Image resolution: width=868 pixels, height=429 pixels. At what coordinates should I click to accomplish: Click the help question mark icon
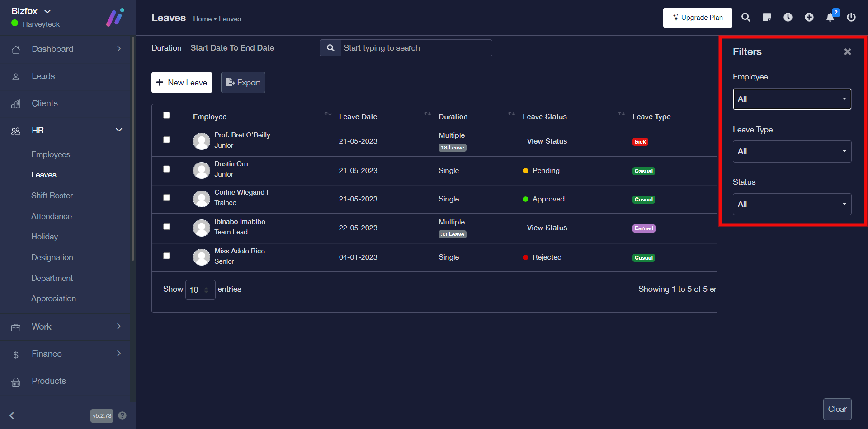(122, 415)
